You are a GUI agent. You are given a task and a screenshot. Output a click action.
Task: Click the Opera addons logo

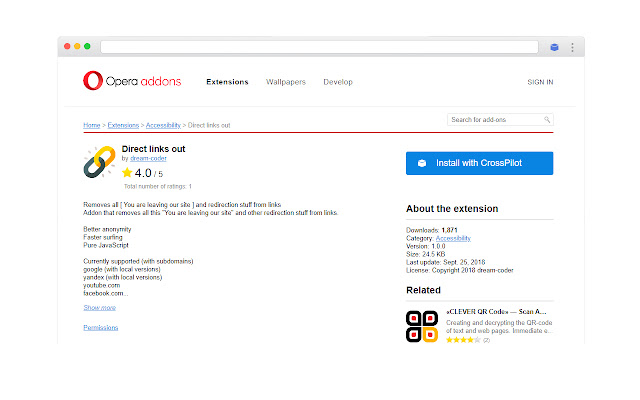coord(132,82)
